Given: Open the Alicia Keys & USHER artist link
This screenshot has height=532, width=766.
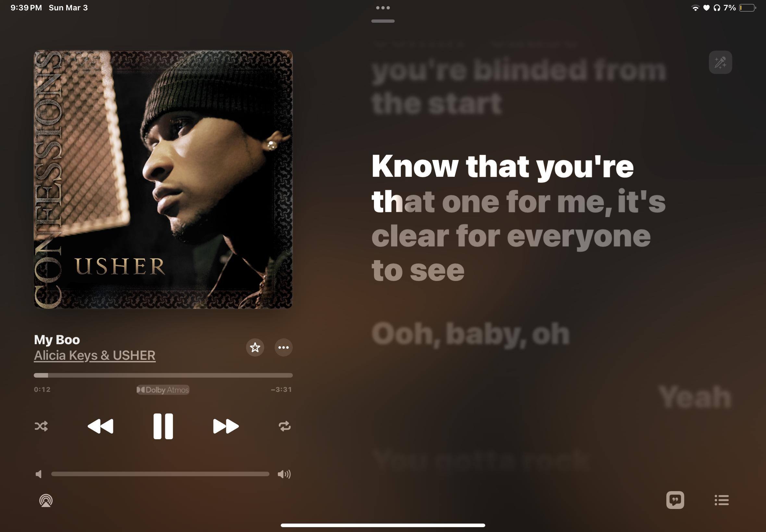Looking at the screenshot, I should 95,355.
